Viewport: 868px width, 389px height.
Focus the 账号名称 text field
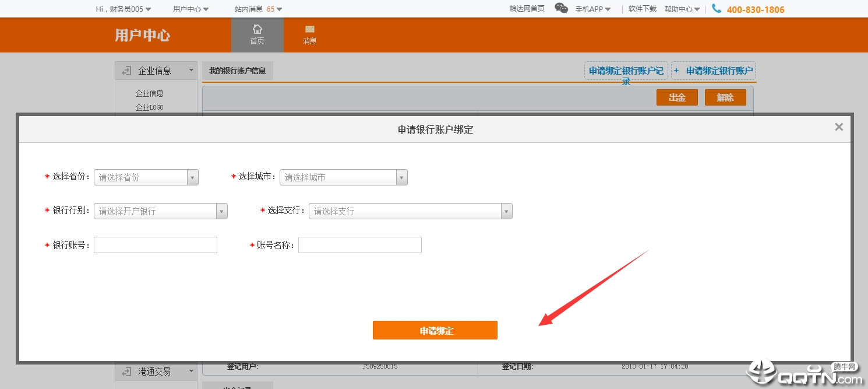(359, 245)
